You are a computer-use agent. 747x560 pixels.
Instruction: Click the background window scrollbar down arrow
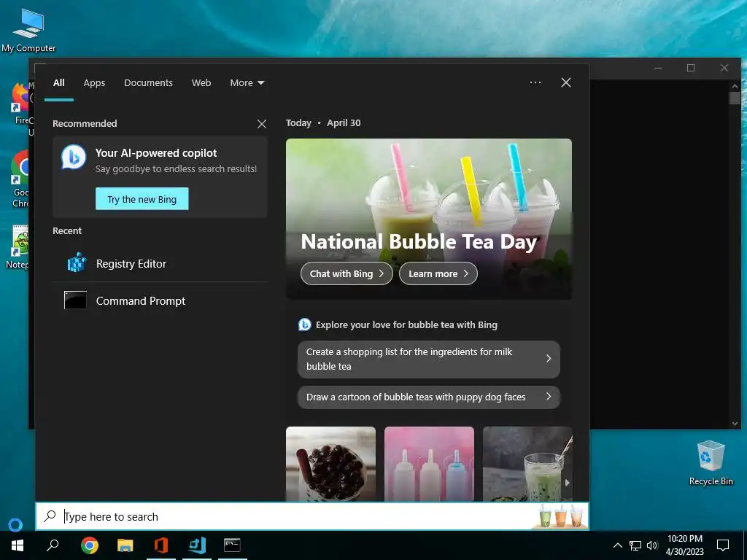tap(735, 424)
